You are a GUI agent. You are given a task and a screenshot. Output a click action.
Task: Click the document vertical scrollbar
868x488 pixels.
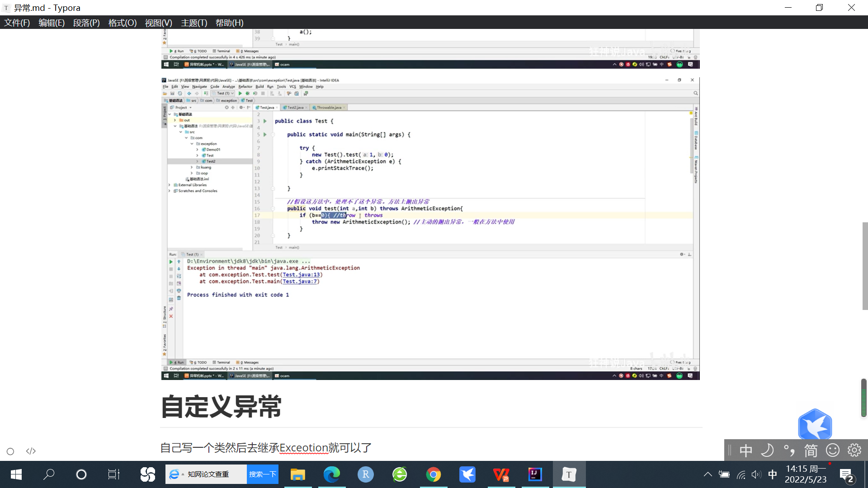tap(864, 266)
